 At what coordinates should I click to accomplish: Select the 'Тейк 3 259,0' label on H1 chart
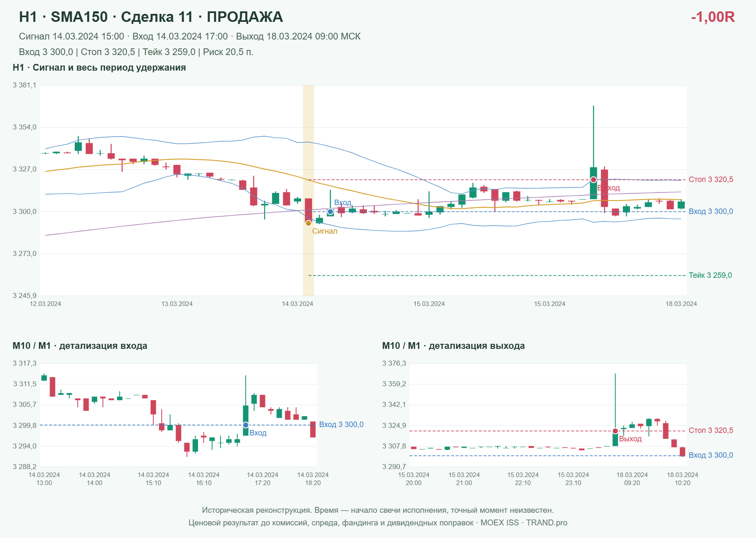[x=710, y=275]
